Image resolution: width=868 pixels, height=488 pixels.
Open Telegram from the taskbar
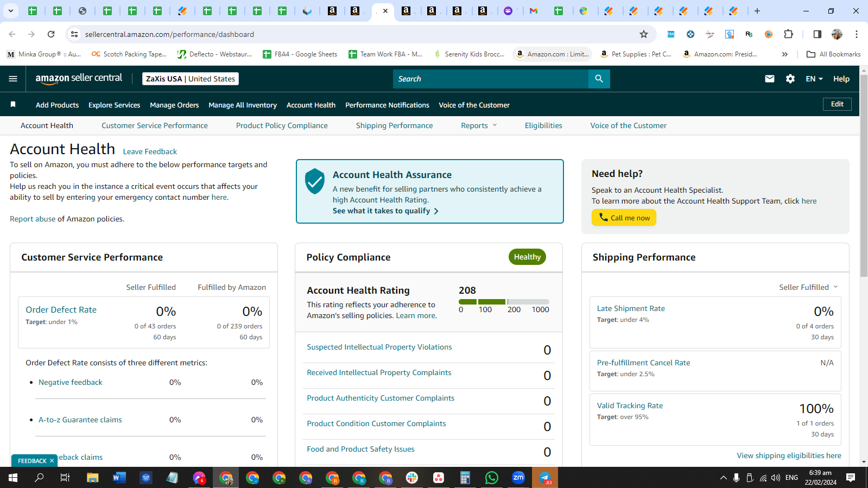(x=545, y=478)
